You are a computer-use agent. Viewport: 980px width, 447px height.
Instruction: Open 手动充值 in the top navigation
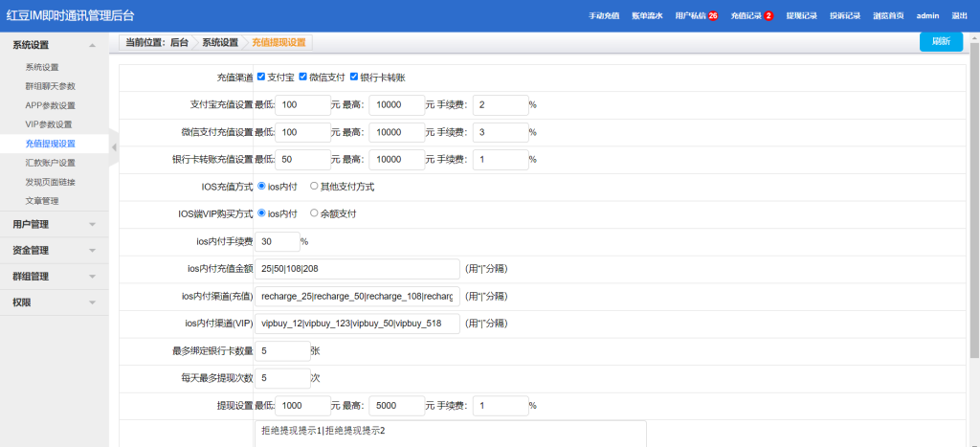pos(604,16)
